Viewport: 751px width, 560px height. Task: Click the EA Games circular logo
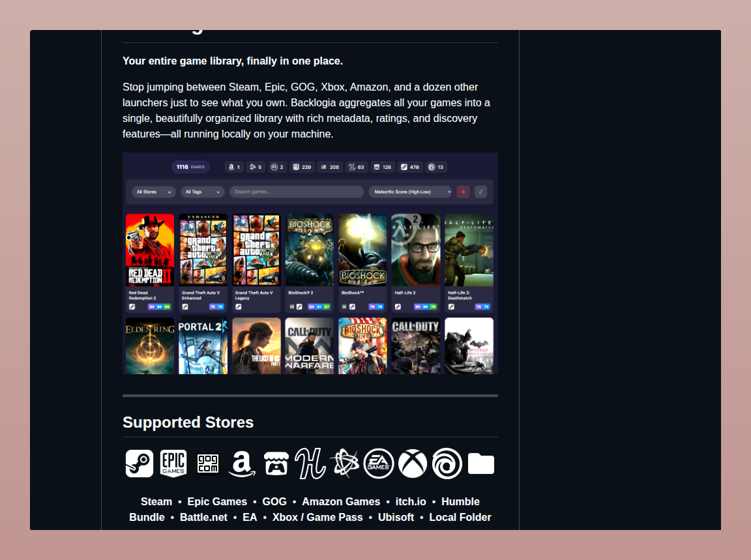click(x=379, y=464)
